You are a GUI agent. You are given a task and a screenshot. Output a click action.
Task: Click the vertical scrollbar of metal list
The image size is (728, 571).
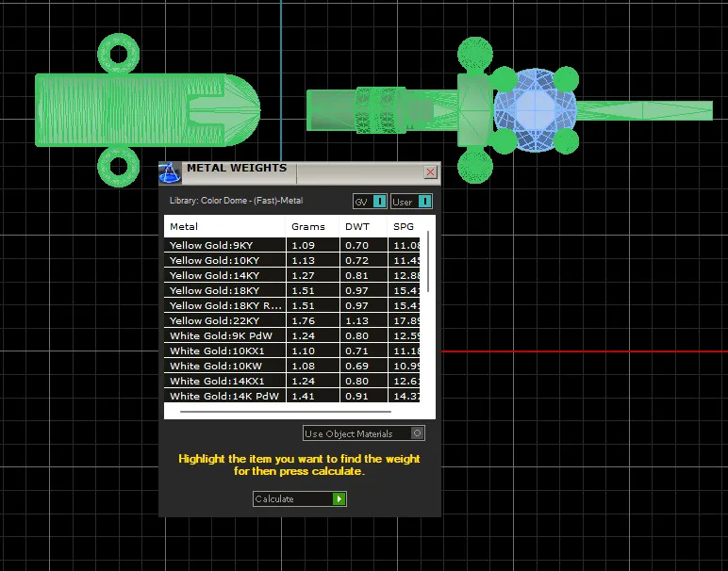[x=427, y=262]
